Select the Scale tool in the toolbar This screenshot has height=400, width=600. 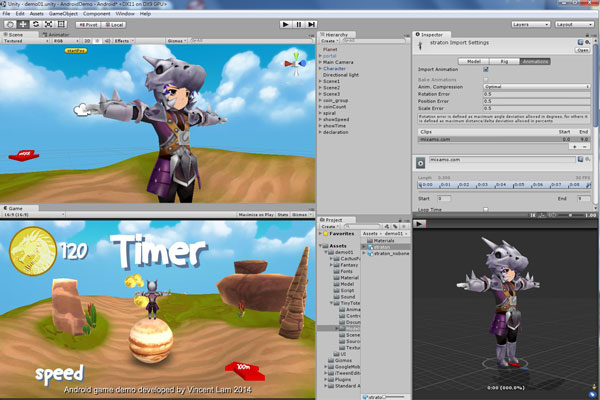click(48, 24)
